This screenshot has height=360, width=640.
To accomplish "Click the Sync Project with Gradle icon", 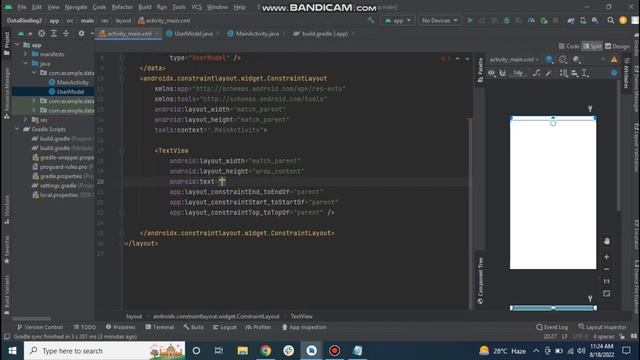I will coord(571,20).
